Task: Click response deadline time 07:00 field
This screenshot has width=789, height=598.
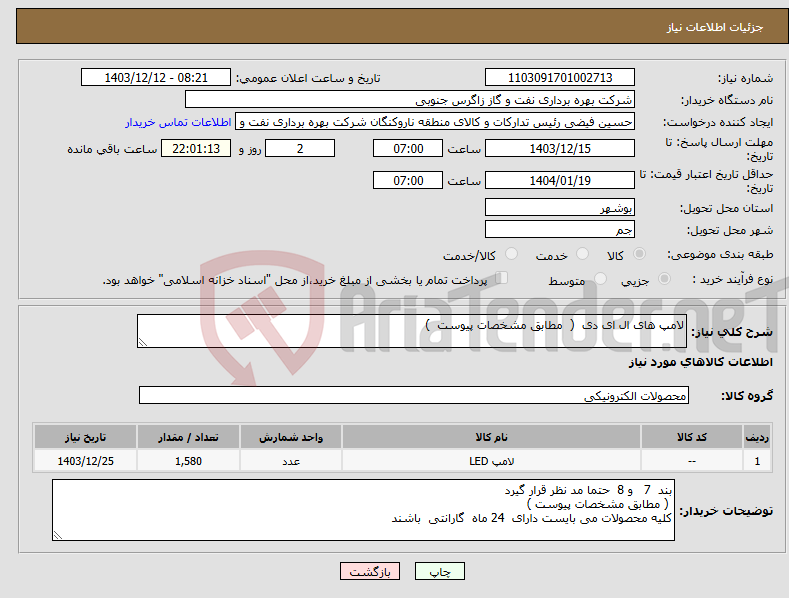Action: click(x=408, y=148)
